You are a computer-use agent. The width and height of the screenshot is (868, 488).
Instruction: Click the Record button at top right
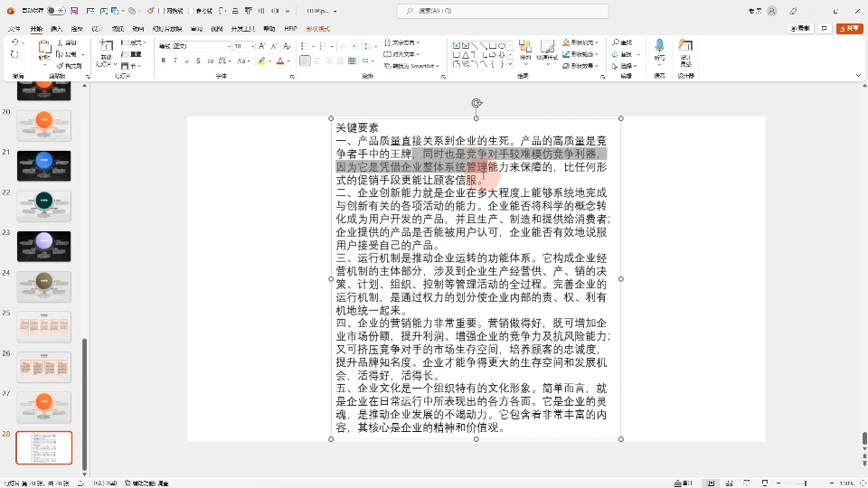tap(800, 28)
